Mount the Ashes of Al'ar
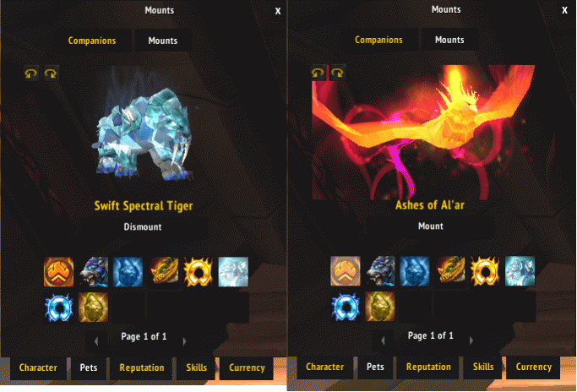The width and height of the screenshot is (577, 392). click(x=431, y=226)
